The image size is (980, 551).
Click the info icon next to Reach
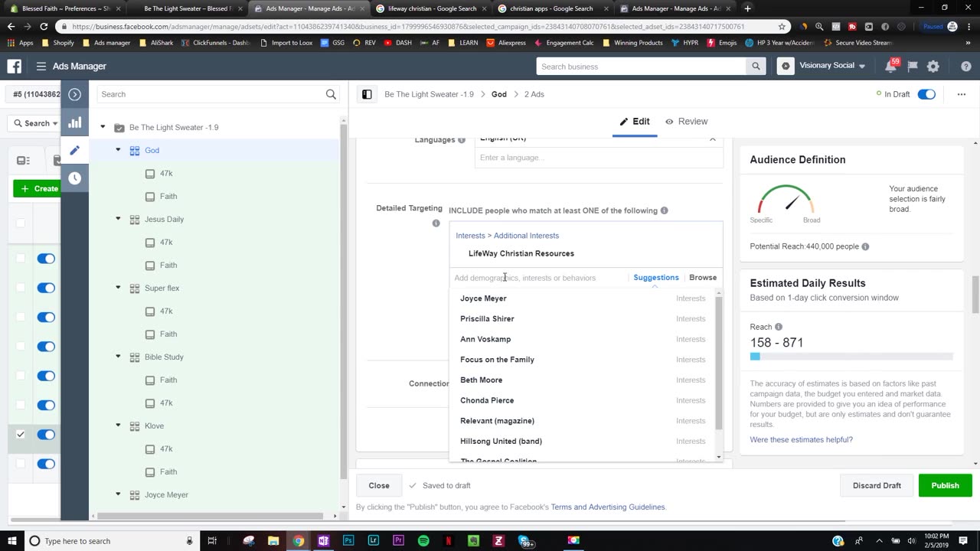coord(779,327)
